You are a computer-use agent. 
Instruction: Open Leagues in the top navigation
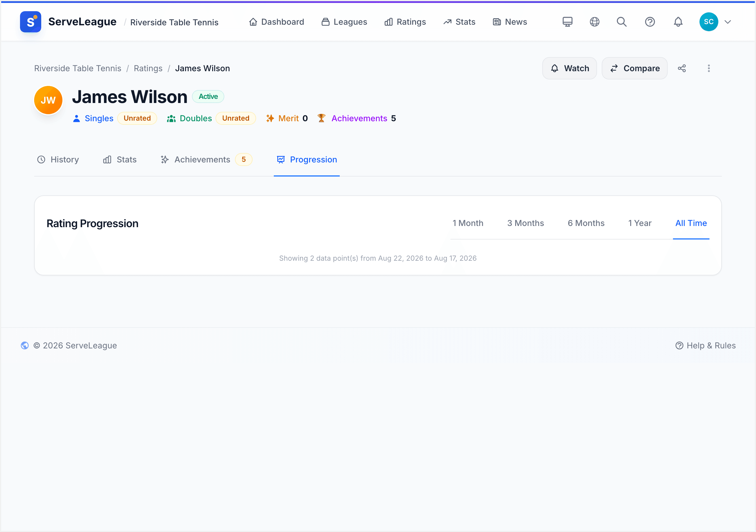click(344, 22)
